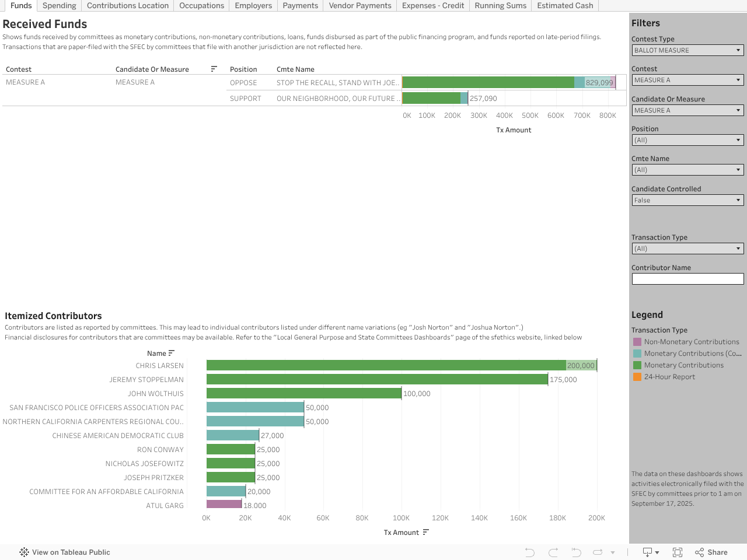
Task: Open the Vendor Payments tab
Action: [x=359, y=6]
